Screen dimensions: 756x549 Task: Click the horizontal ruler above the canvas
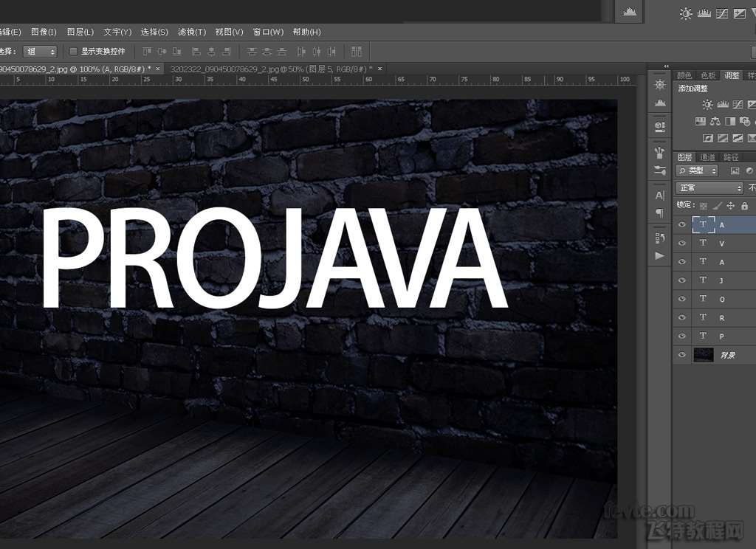point(318,80)
